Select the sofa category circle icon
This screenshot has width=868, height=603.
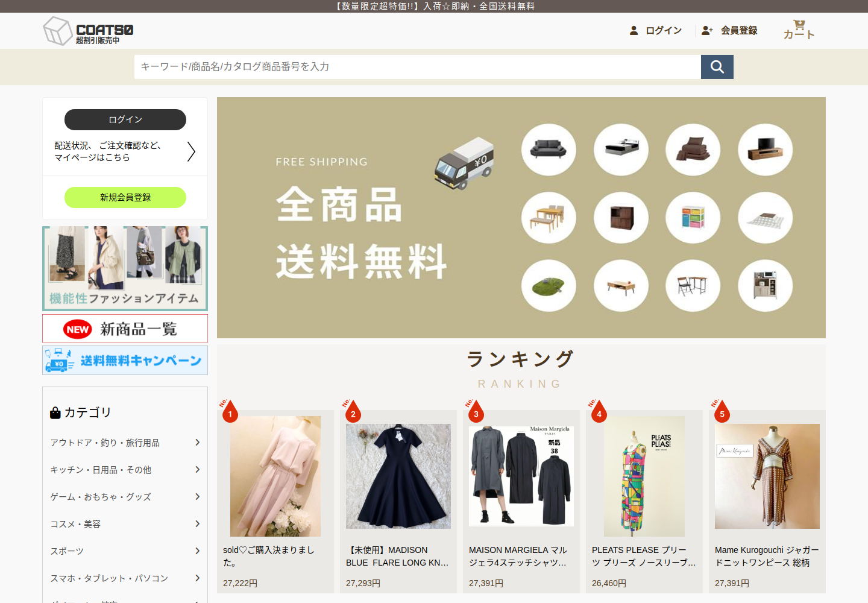point(549,150)
